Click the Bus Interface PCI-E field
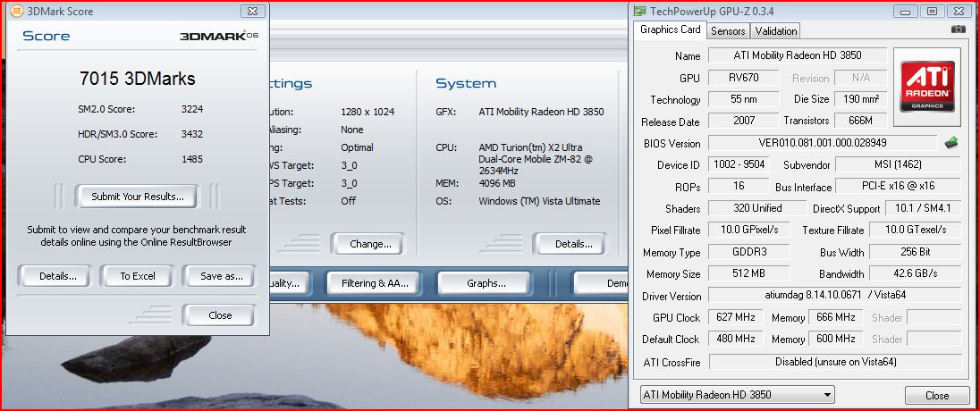The image size is (980, 411). (898, 186)
